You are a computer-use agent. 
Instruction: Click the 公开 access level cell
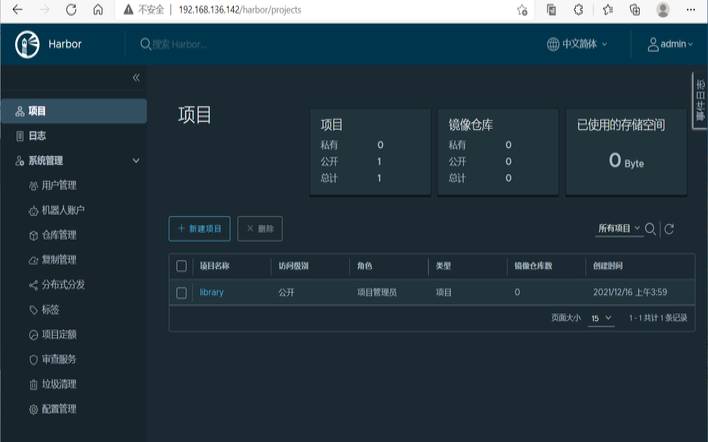click(286, 293)
